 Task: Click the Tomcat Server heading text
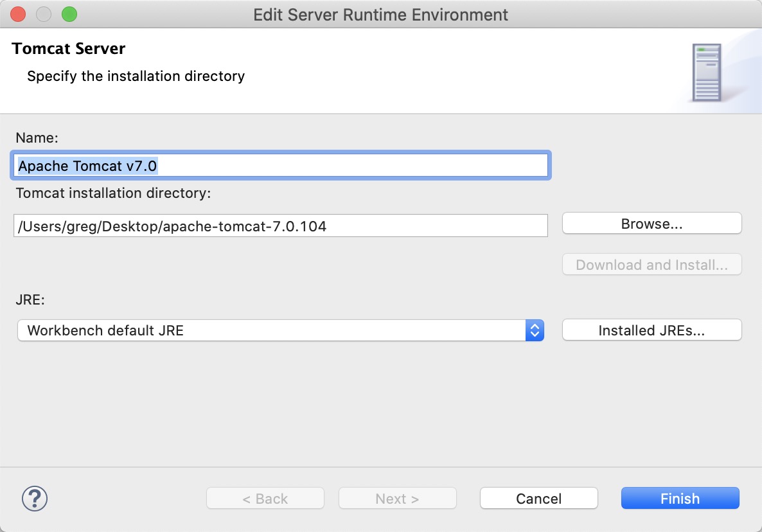coord(69,49)
